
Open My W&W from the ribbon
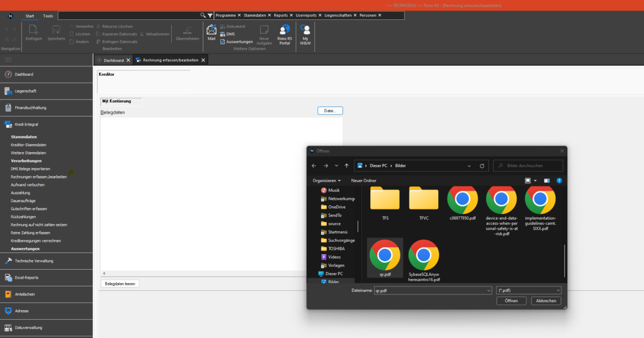tap(305, 34)
